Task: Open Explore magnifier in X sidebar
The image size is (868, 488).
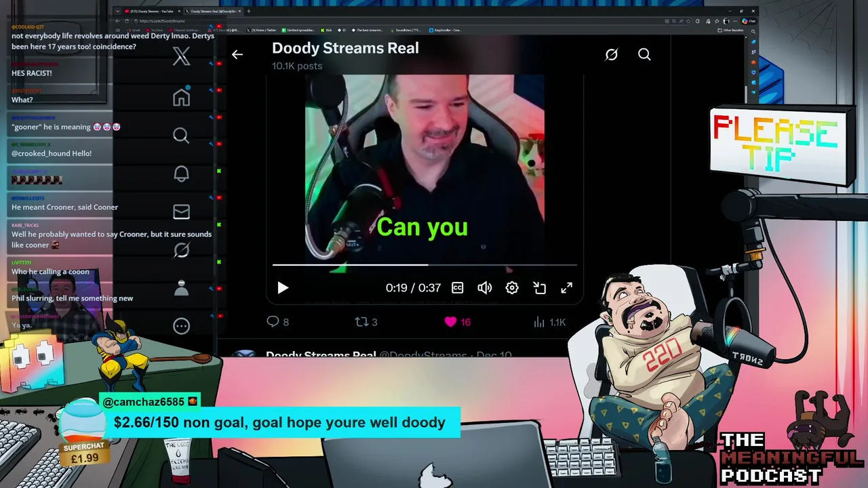Action: 181,136
